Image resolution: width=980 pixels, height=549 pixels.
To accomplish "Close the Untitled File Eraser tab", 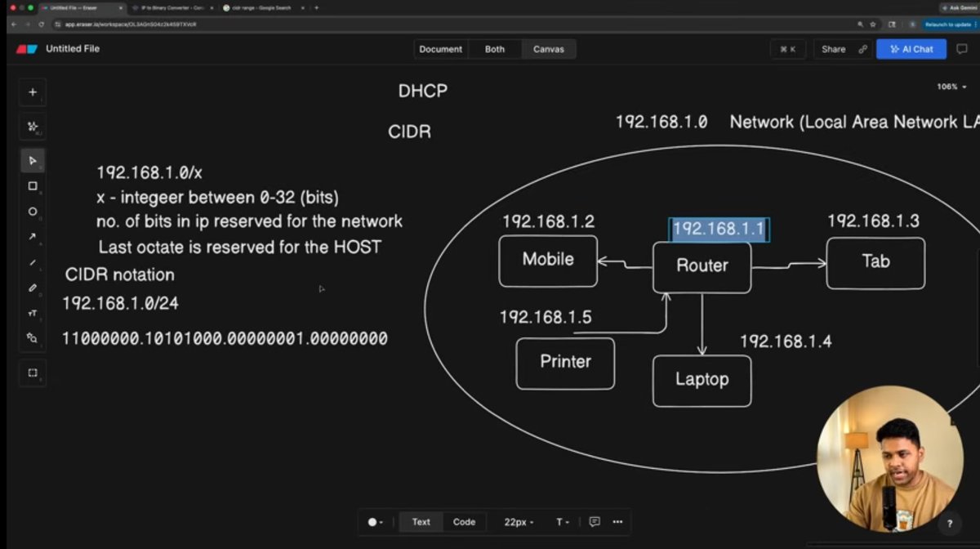I will (119, 7).
